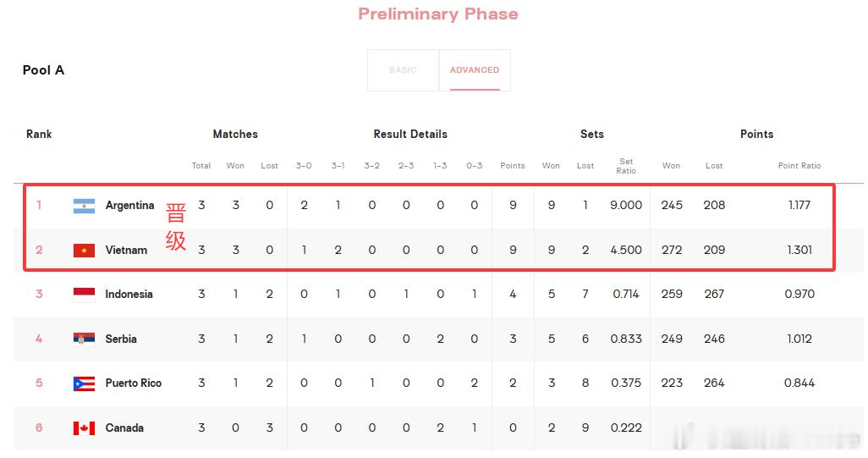Open the Vietnam team link
The width and height of the screenshot is (868, 458).
coord(126,250)
